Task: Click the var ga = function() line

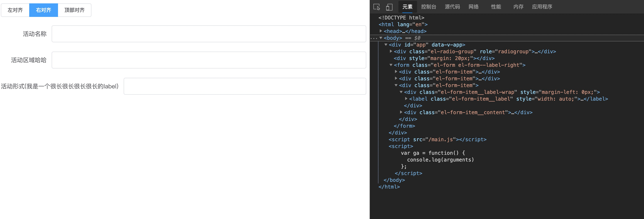Action: pos(433,153)
